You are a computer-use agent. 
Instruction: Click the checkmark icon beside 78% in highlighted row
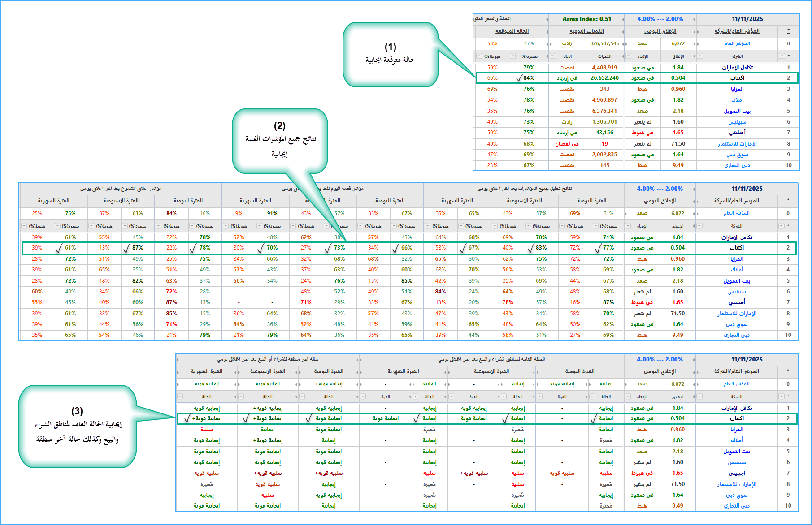193,248
